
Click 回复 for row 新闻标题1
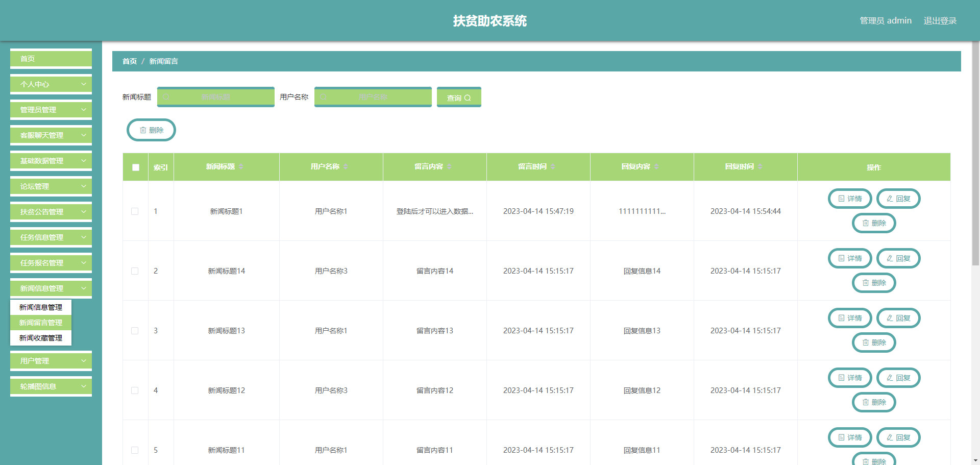click(898, 199)
